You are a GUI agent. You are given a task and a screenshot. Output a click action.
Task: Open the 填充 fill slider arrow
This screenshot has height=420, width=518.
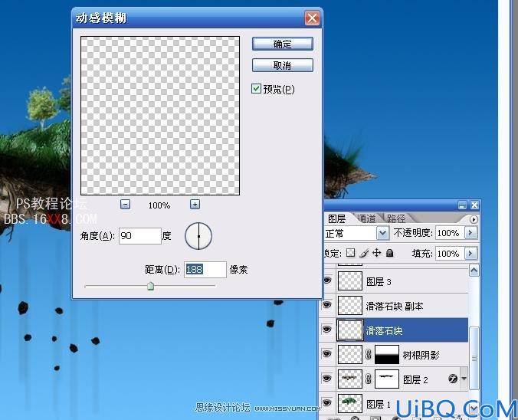tap(470, 254)
